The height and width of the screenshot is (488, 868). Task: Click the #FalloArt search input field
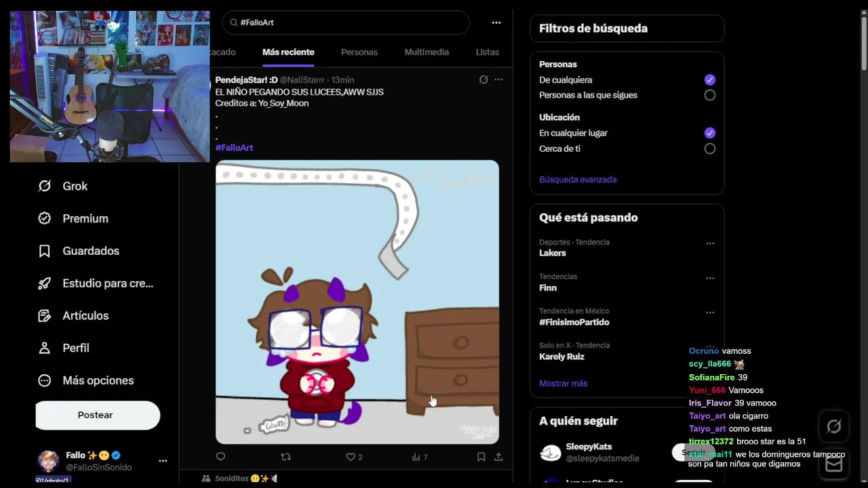tap(346, 22)
